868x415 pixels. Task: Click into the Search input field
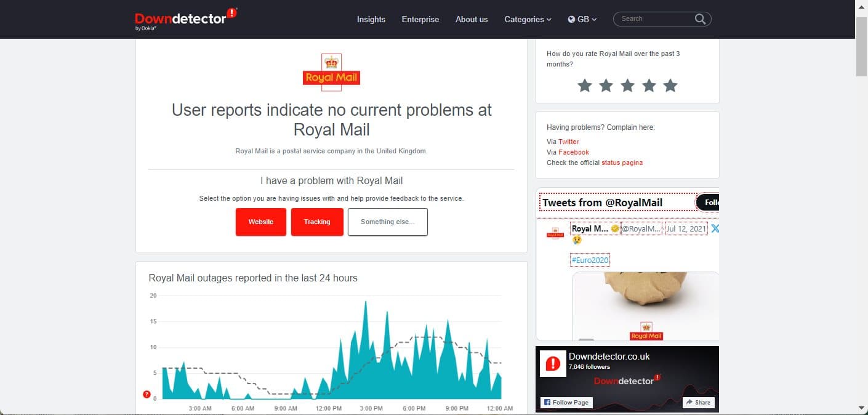point(654,19)
